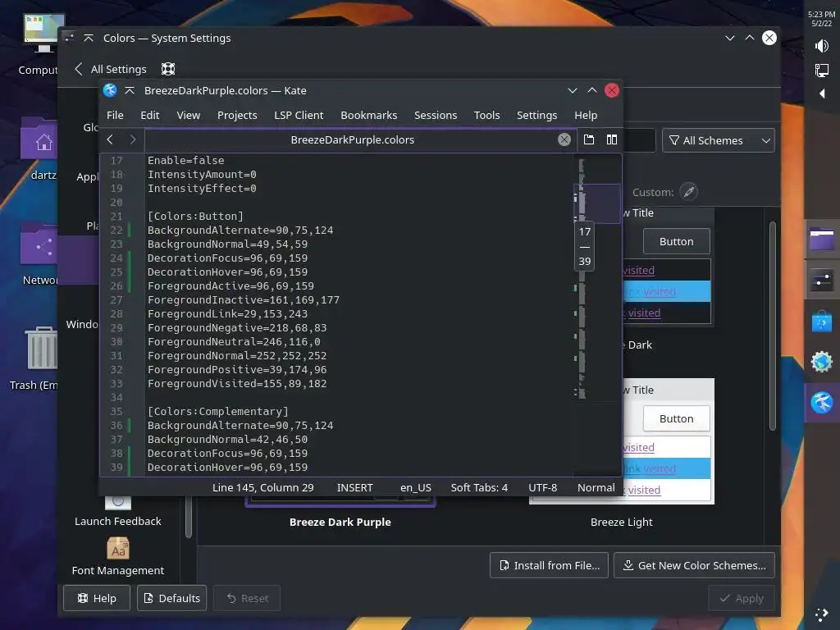Open Kate's Settings menu

coord(536,115)
